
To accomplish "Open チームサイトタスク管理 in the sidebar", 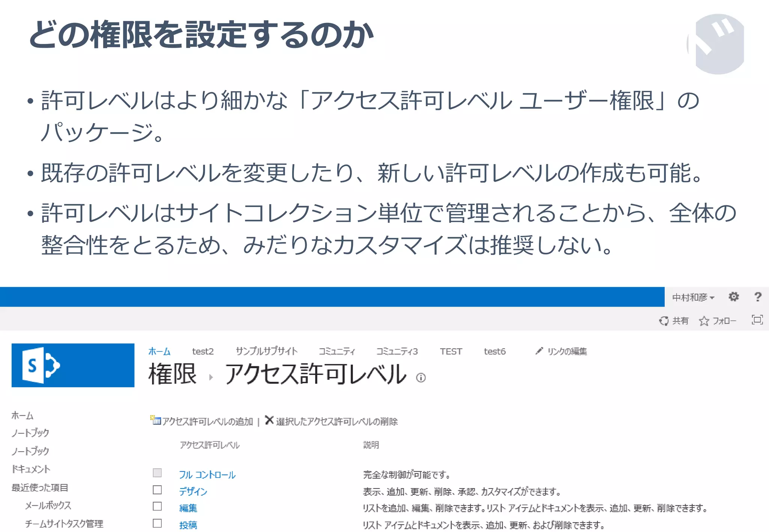I will click(x=64, y=523).
